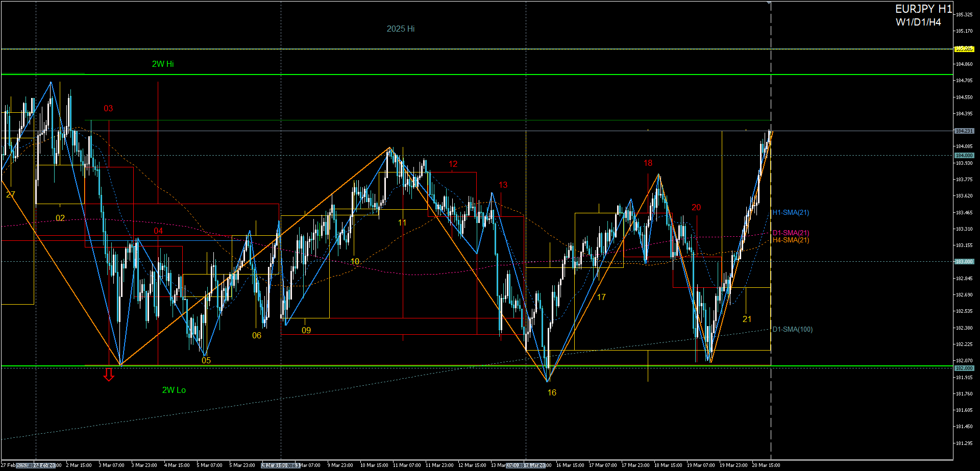This screenshot has width=980, height=471.
Task: Select the red day label 18
Action: [648, 163]
